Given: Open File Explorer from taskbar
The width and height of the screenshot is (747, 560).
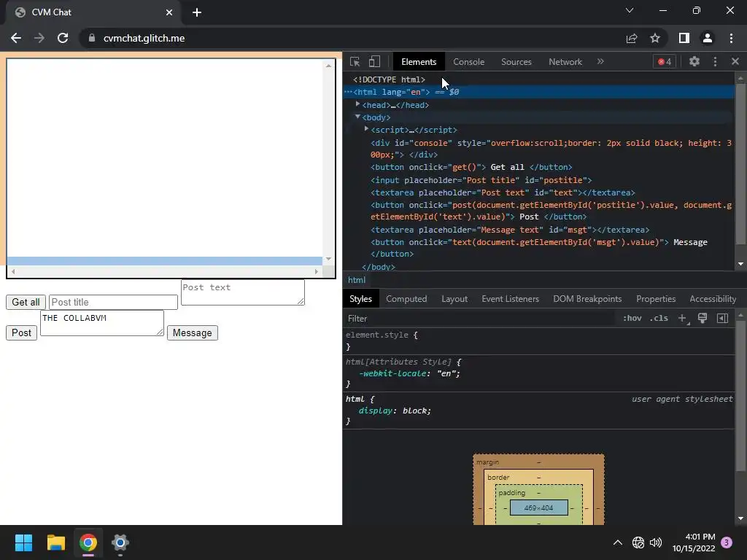Looking at the screenshot, I should tap(55, 542).
